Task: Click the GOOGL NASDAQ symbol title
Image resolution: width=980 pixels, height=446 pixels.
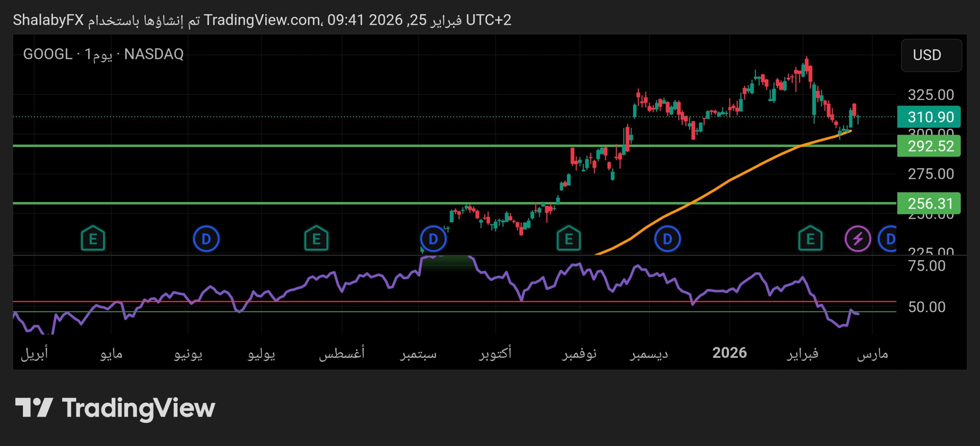Action: 103,54
